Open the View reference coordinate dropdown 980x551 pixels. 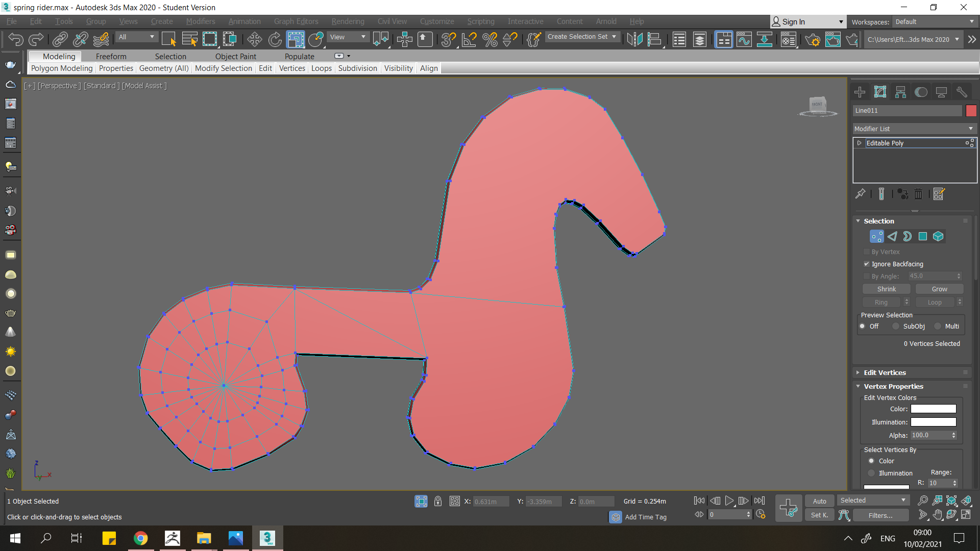(x=348, y=37)
